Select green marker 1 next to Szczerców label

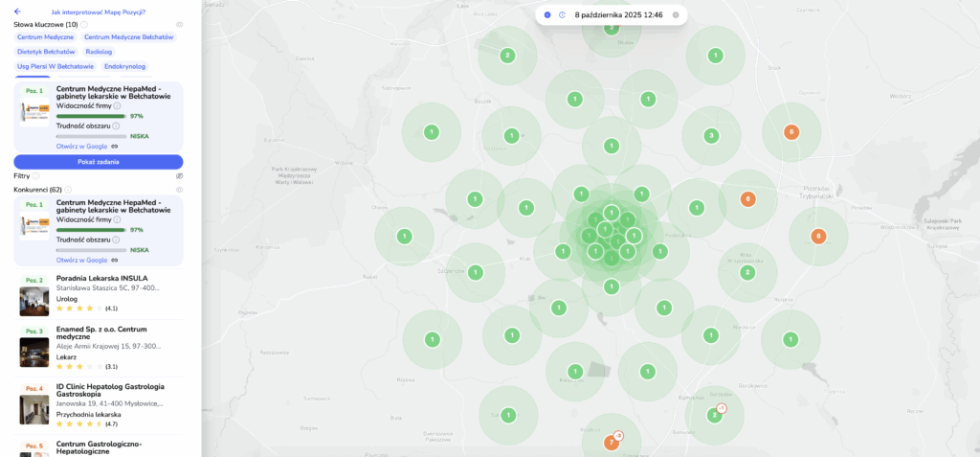(x=475, y=272)
